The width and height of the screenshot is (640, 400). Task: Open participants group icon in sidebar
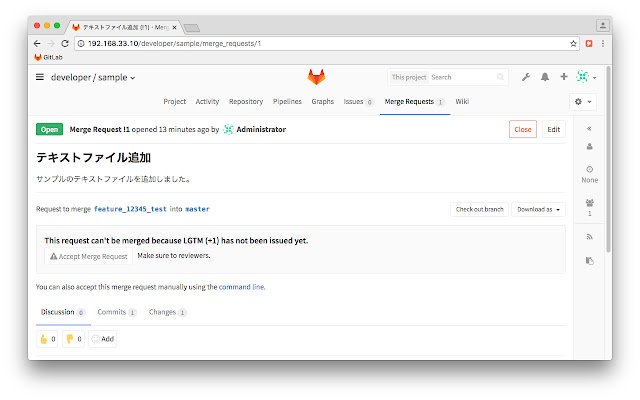click(589, 202)
